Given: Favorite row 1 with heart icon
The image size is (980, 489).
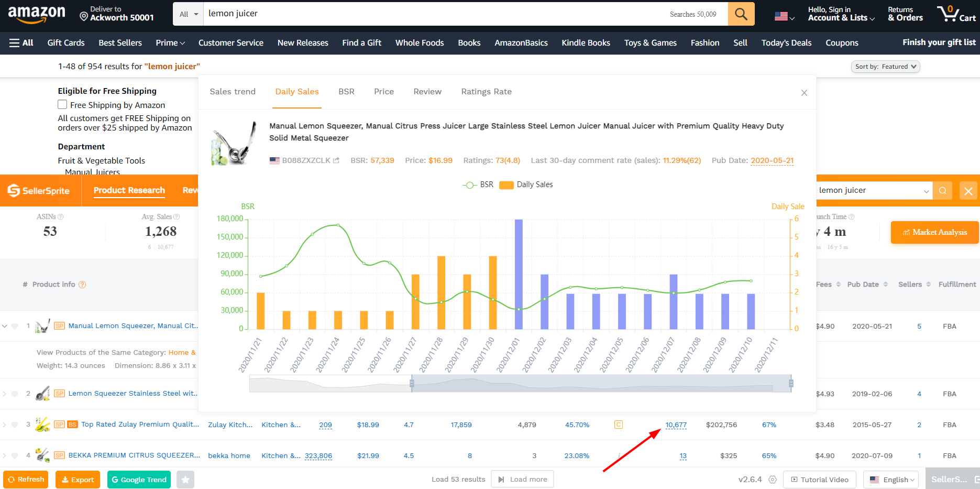Looking at the screenshot, I should [x=15, y=326].
